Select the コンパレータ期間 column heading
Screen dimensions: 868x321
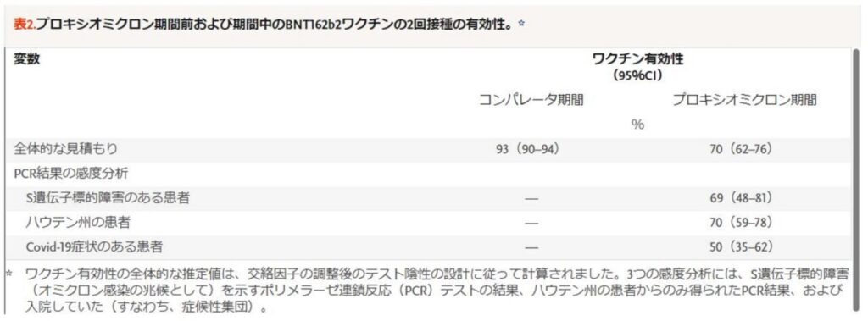coord(531,100)
